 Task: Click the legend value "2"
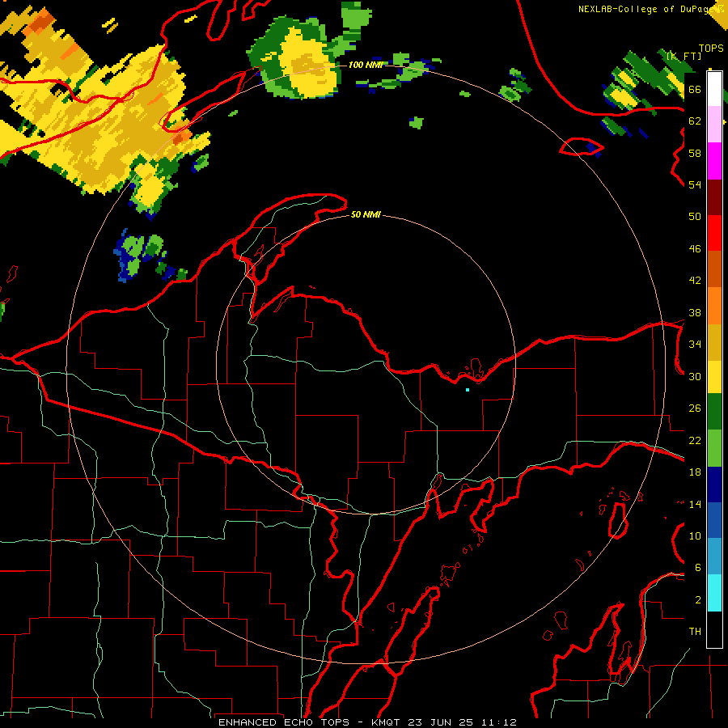tap(697, 600)
